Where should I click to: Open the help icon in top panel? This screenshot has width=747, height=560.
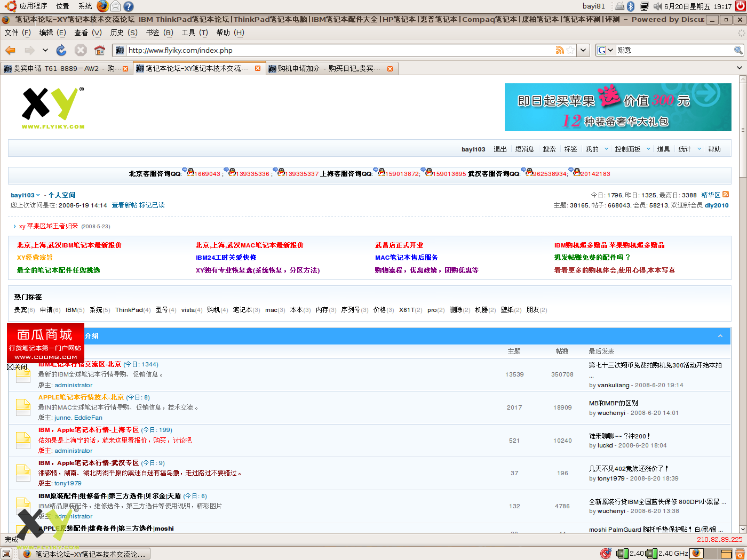pyautogui.click(x=128, y=6)
